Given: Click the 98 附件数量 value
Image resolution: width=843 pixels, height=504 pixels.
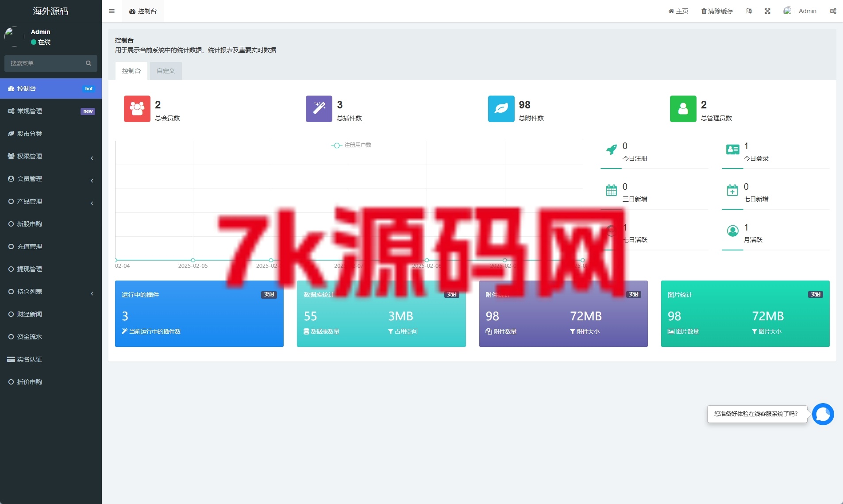Looking at the screenshot, I should (x=493, y=316).
